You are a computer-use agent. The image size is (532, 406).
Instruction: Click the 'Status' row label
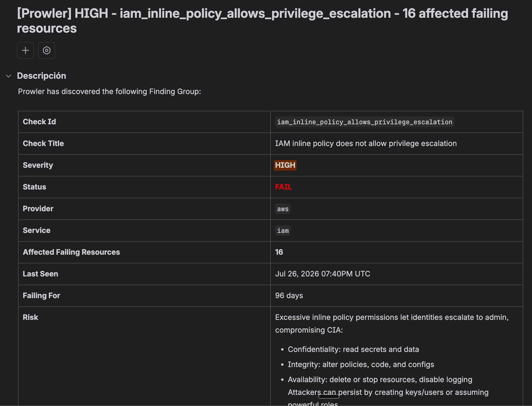tap(34, 187)
